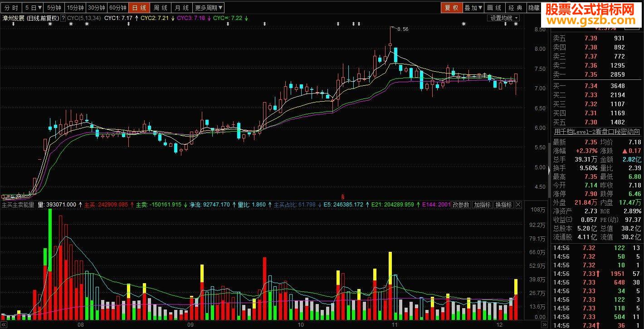Open the 5日 period dropdown

pyautogui.click(x=33, y=8)
